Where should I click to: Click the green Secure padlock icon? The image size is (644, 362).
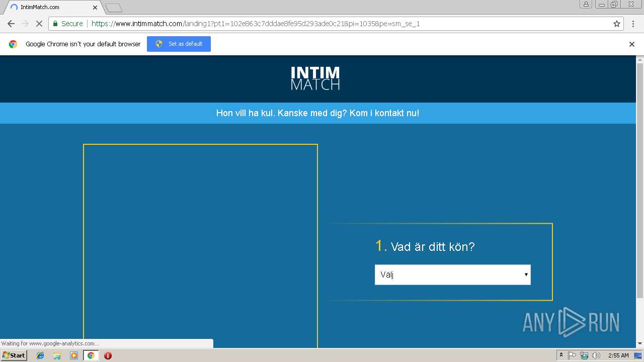coord(55,24)
